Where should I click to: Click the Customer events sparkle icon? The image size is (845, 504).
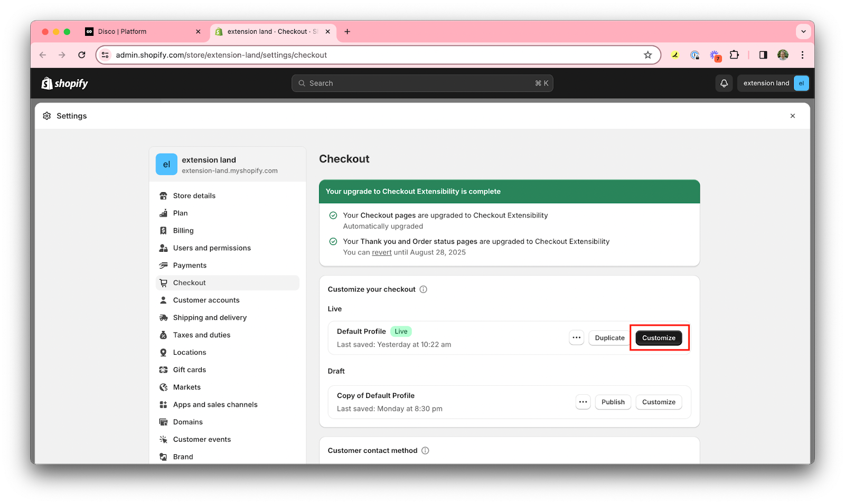(164, 440)
